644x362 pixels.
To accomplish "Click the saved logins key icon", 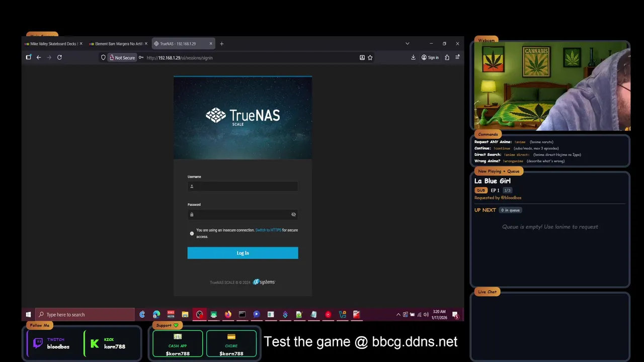I will coord(141,58).
